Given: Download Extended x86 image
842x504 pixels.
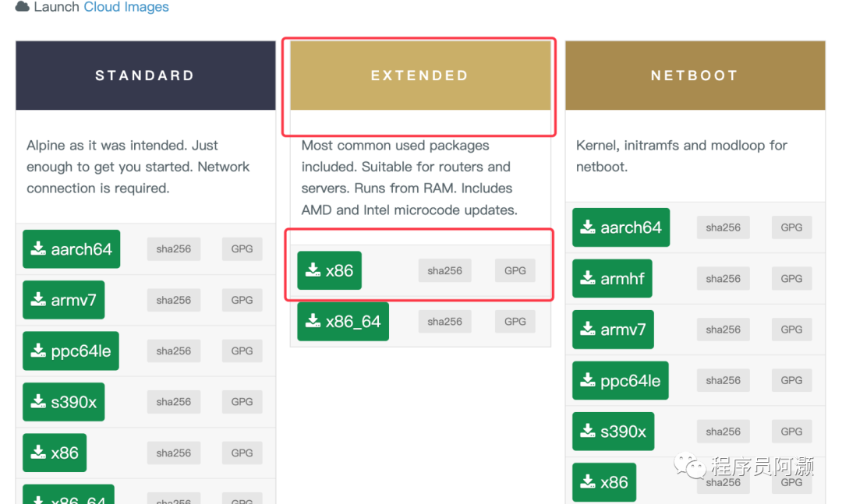Looking at the screenshot, I should 329,270.
